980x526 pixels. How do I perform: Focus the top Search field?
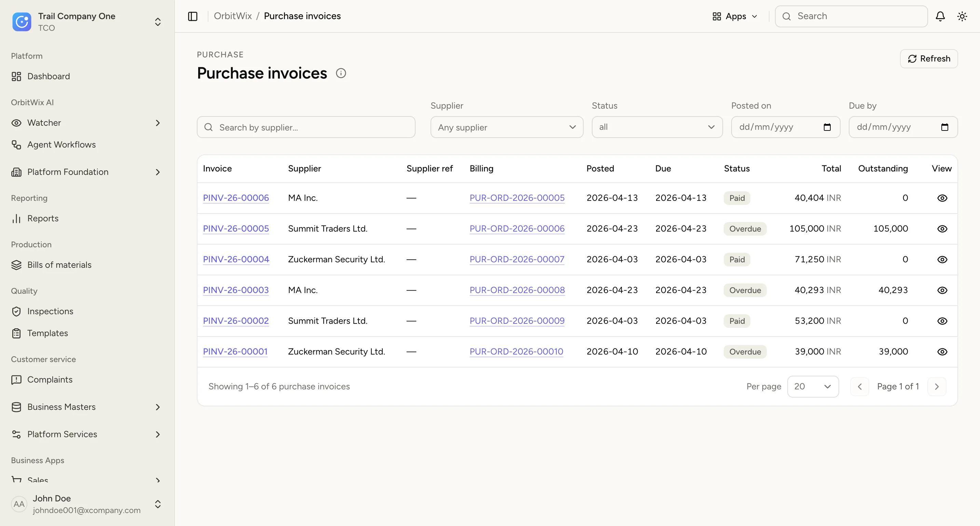tap(851, 16)
